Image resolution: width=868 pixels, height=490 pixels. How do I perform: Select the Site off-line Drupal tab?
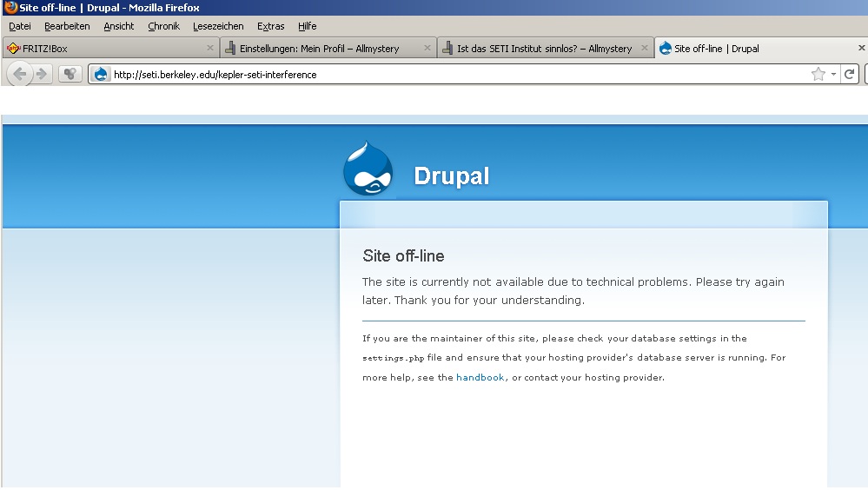[x=761, y=48]
